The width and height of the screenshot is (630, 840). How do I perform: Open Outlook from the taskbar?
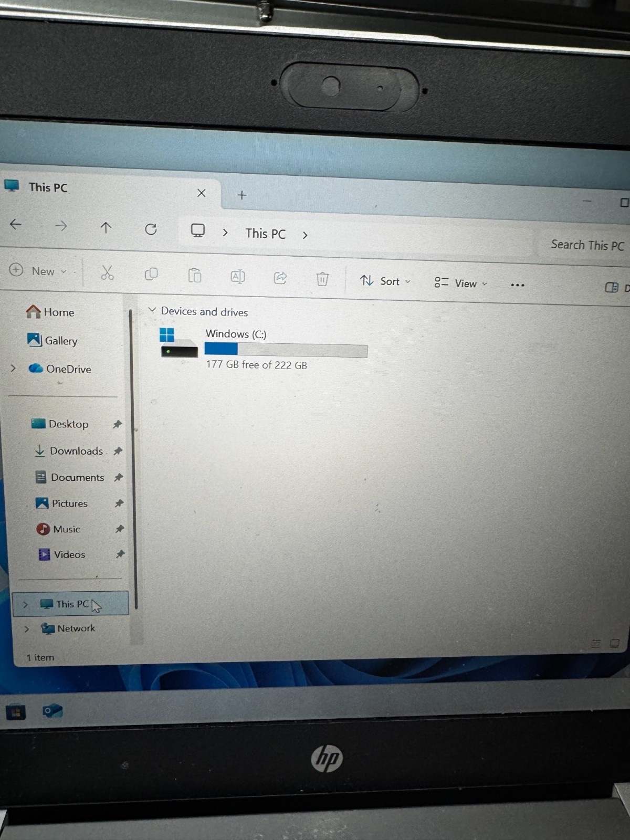coord(52,711)
